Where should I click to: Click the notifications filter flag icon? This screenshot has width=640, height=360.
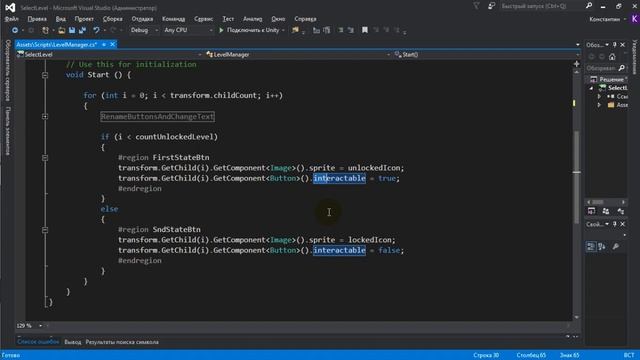tap(476, 6)
